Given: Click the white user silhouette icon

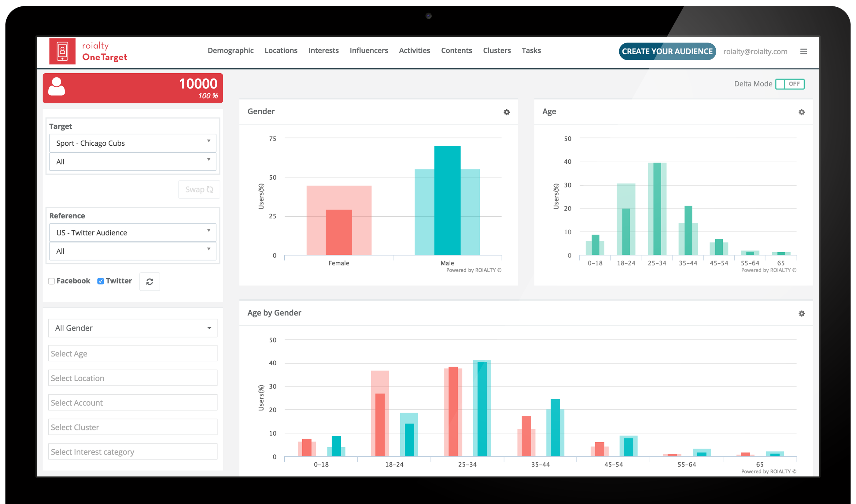Looking at the screenshot, I should point(57,87).
